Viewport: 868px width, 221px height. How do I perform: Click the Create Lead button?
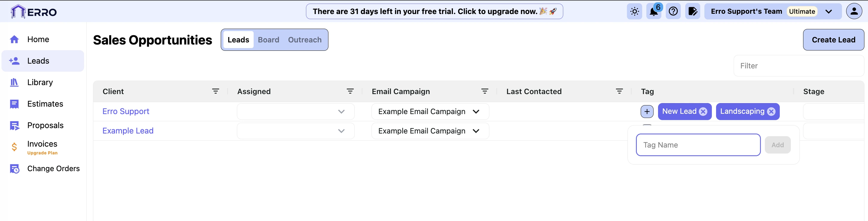(833, 40)
